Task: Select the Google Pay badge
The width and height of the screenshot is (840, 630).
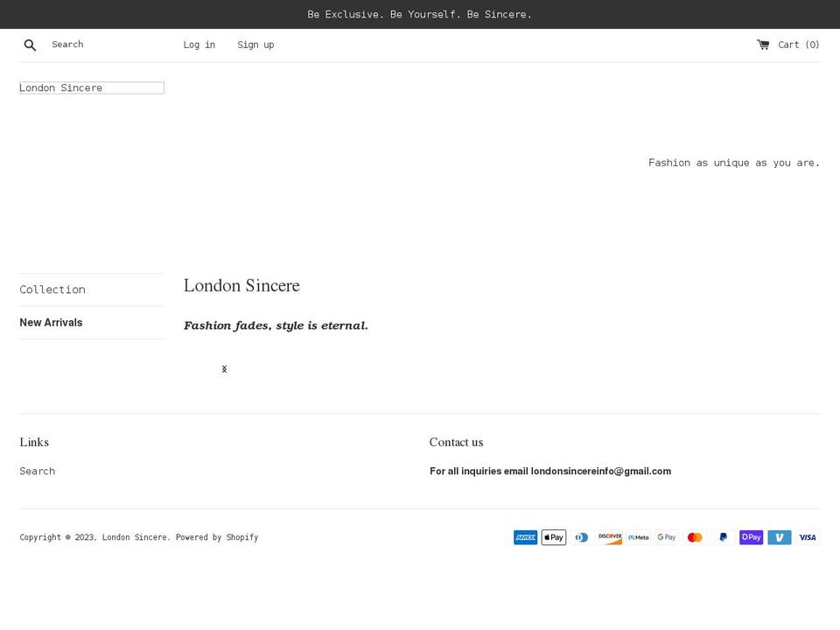Action: pyautogui.click(x=666, y=537)
